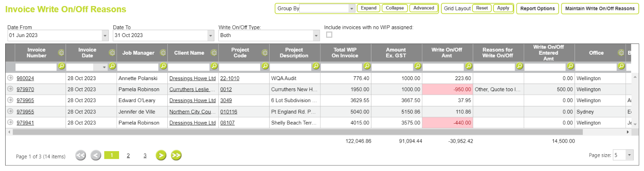This screenshot has width=644, height=171.
Task: Click the filter search icon under Total WIP On Invoice
Action: click(367, 66)
